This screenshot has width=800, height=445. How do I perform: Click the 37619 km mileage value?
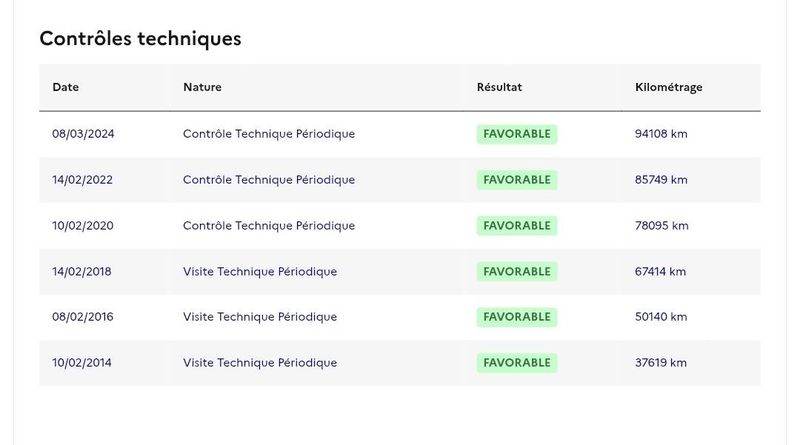coord(660,363)
